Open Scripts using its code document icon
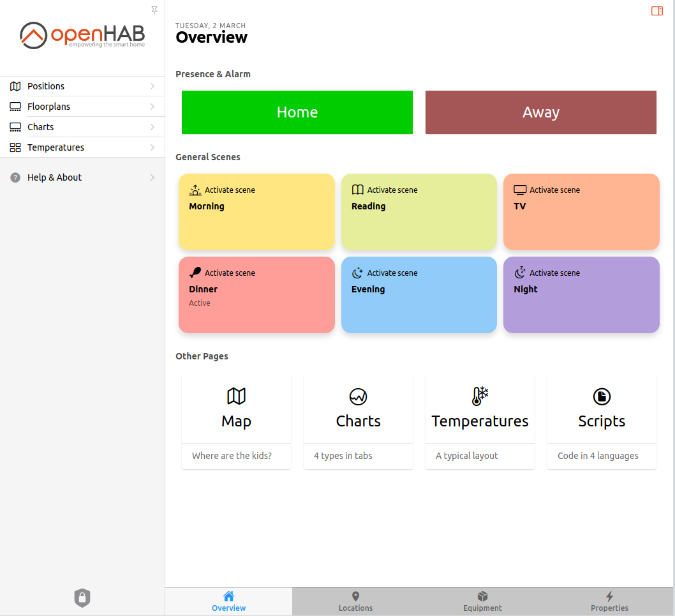Viewport: 675px width, 616px height. (x=602, y=396)
